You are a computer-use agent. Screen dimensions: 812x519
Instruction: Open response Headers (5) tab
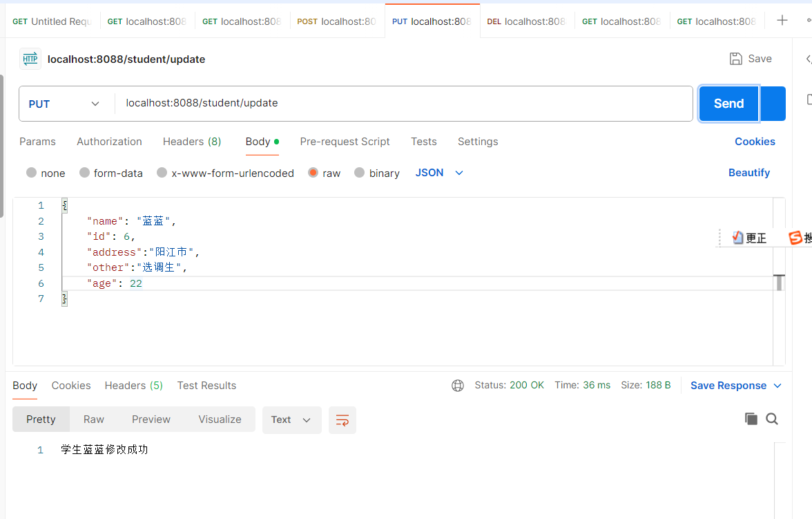(x=134, y=385)
